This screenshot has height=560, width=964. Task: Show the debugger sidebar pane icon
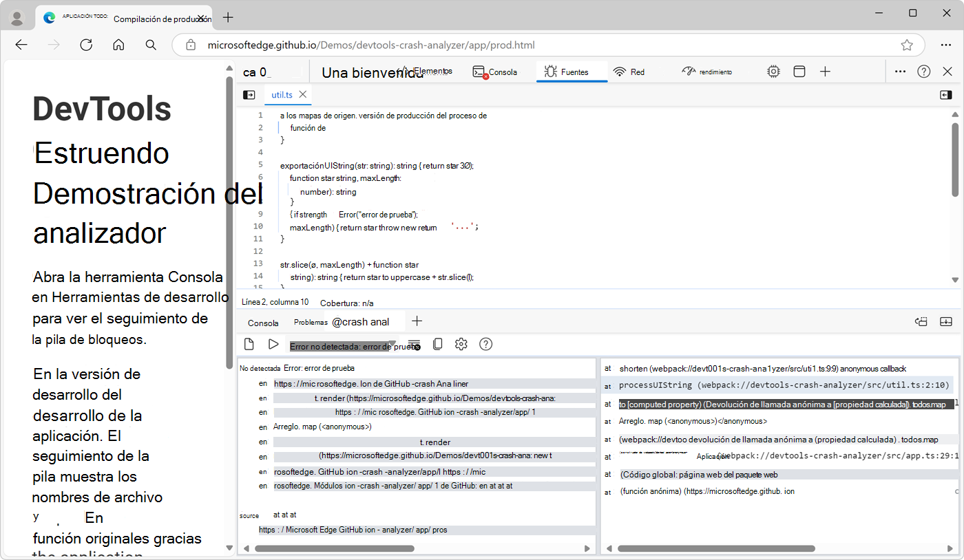(x=945, y=94)
